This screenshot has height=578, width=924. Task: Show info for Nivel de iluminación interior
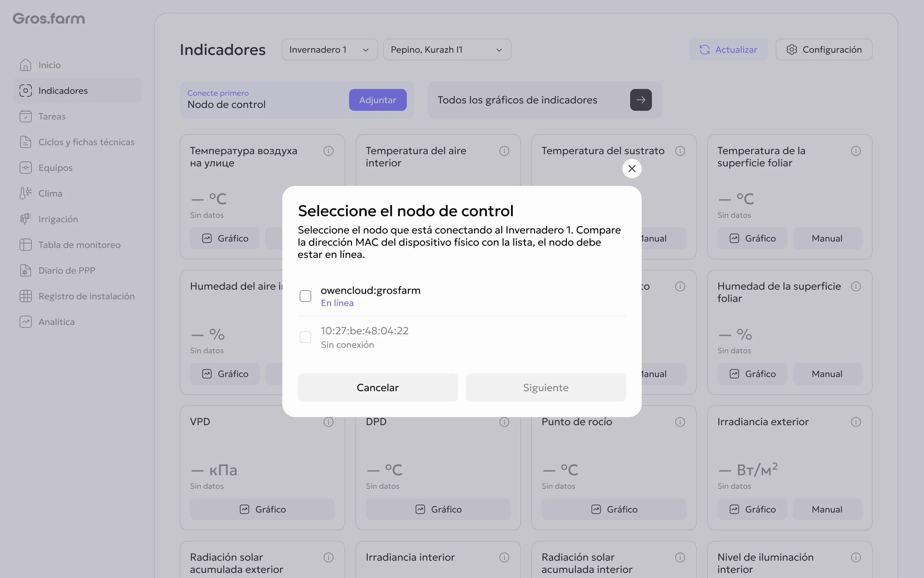click(856, 557)
